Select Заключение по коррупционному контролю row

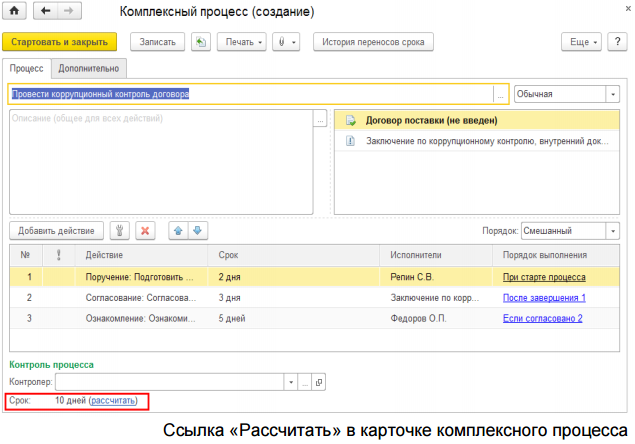point(477,141)
